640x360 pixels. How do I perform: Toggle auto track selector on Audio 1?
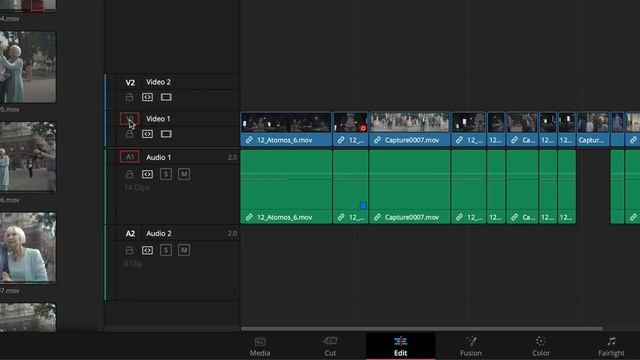[147, 174]
